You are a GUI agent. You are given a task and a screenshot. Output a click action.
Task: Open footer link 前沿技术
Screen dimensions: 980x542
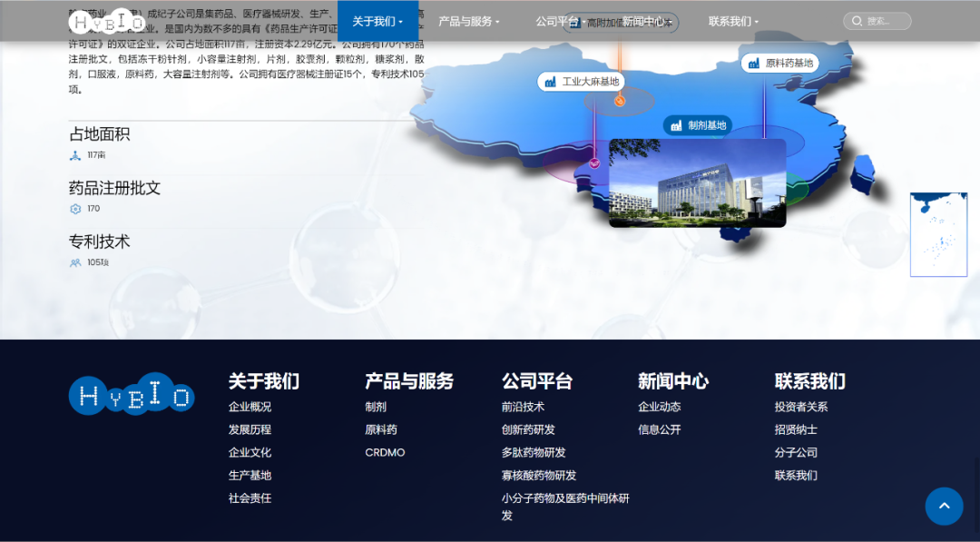coord(524,407)
